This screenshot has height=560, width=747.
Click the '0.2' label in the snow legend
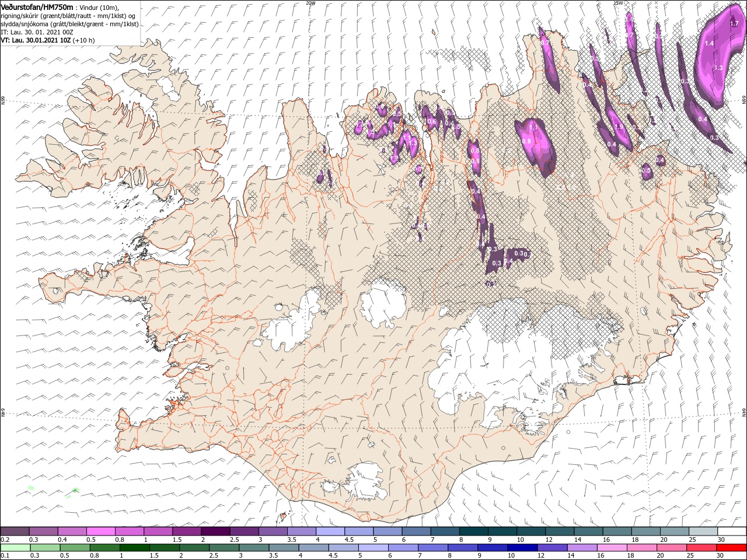(5, 540)
